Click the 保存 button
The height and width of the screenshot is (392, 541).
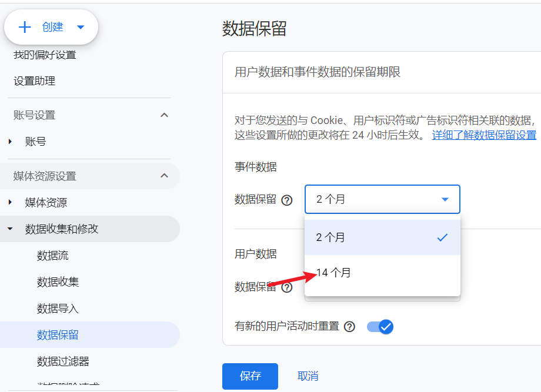pos(250,376)
